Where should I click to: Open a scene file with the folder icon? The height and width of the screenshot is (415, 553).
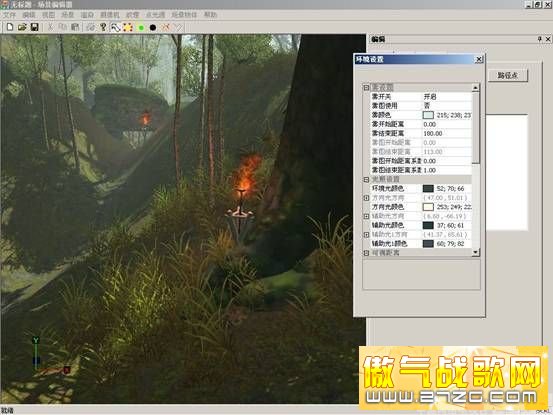click(x=22, y=27)
